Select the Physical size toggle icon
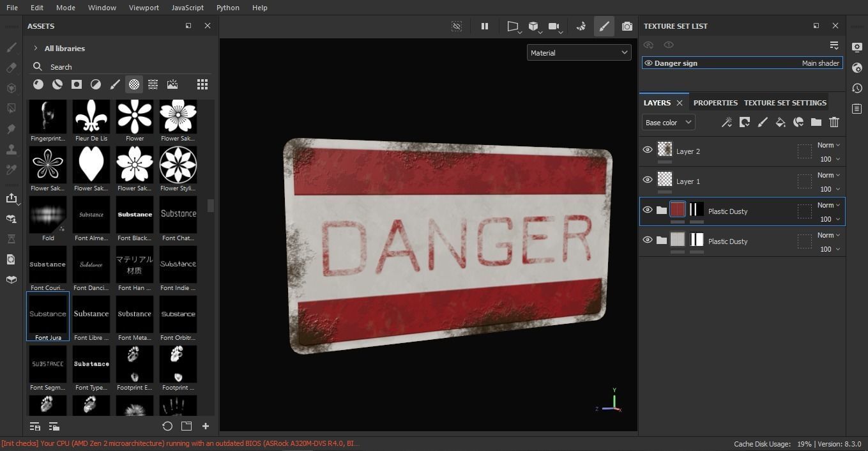This screenshot has width=868, height=451. 457,26
